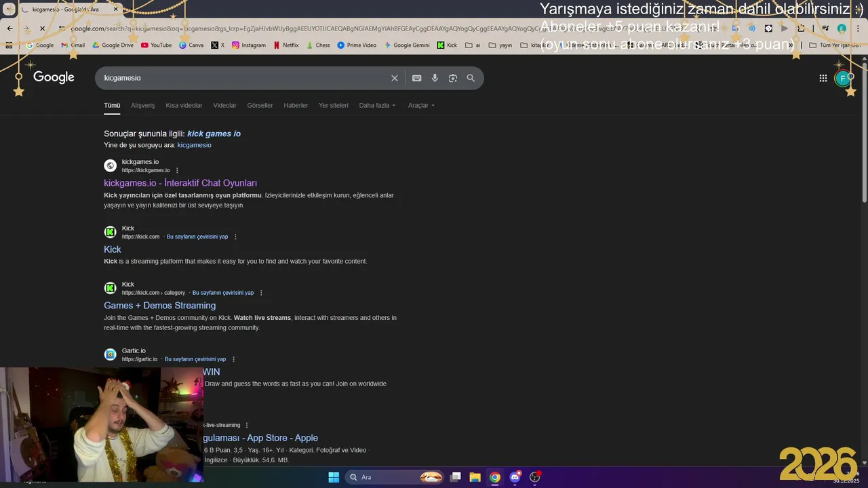Open the Canva bookmark
The height and width of the screenshot is (488, 868).
pos(191,45)
